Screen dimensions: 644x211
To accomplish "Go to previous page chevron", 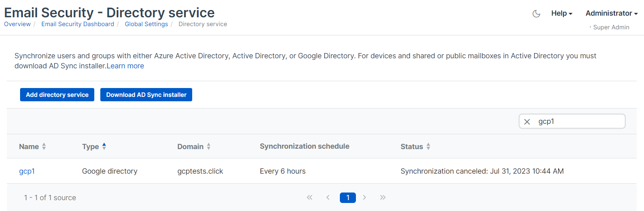I will tap(328, 197).
